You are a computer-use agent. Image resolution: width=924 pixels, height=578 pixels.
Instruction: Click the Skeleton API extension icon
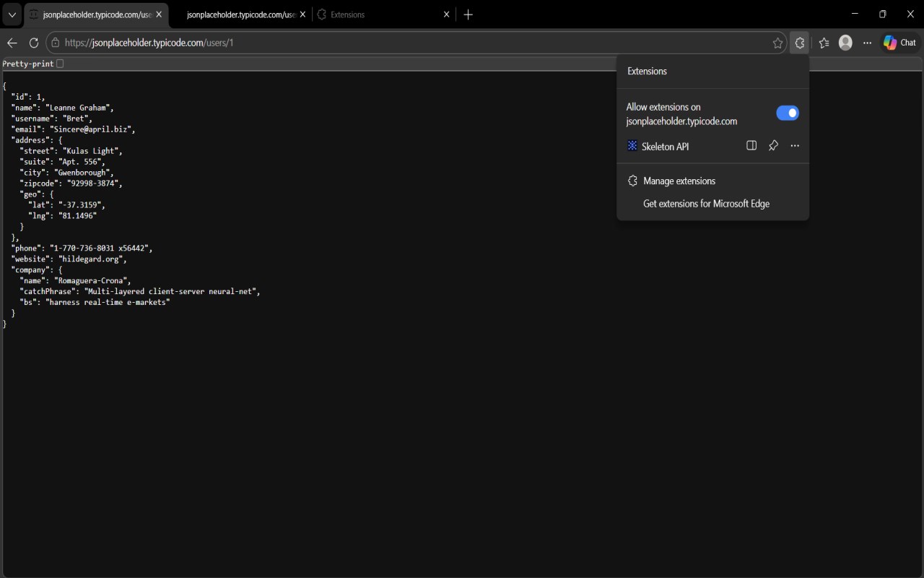tap(632, 146)
